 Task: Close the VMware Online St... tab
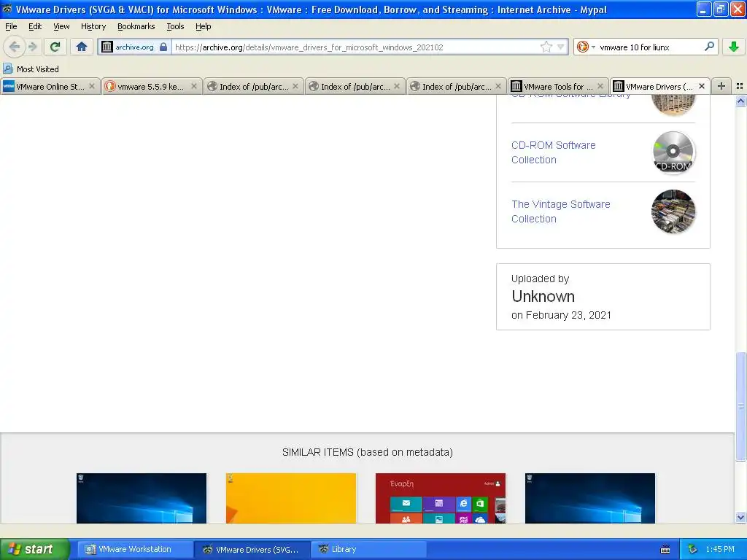pyautogui.click(x=92, y=86)
